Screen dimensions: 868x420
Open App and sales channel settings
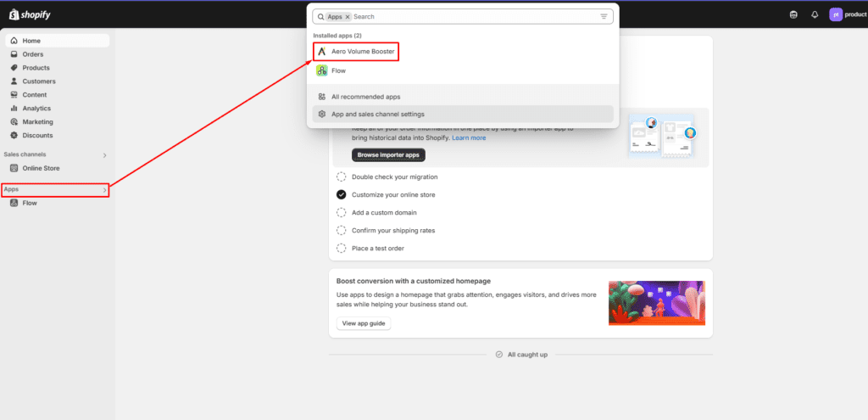[463, 115]
